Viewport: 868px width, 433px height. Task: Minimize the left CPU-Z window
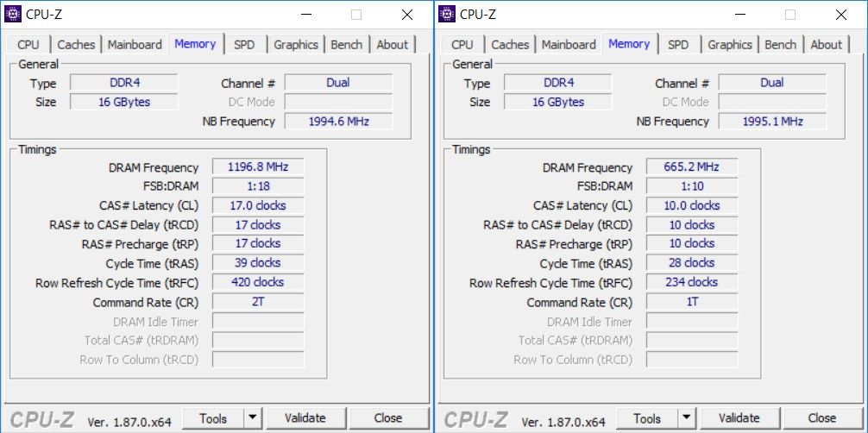click(x=306, y=15)
